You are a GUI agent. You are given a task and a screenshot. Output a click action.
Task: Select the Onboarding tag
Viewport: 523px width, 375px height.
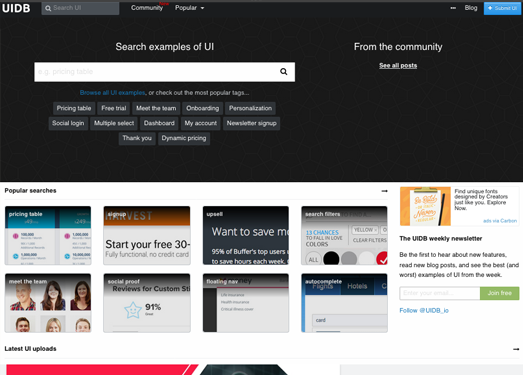202,108
